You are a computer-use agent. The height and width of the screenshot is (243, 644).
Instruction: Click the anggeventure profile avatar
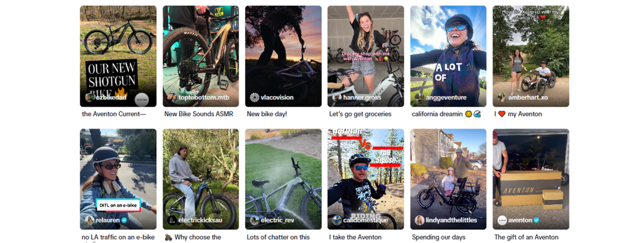point(420,98)
